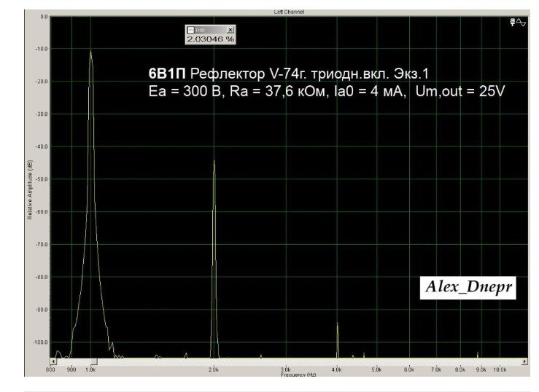Click the THD window title icon
Viewport: 539px width, 392px height.
191,30
